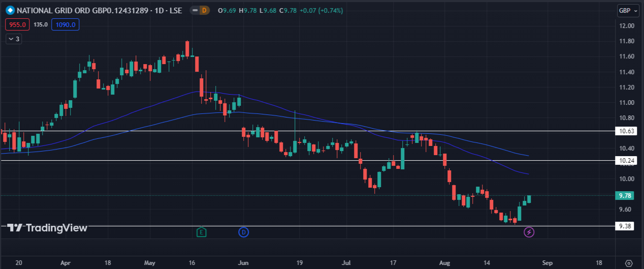
Task: Click the high value H9.78
Action: (248, 10)
